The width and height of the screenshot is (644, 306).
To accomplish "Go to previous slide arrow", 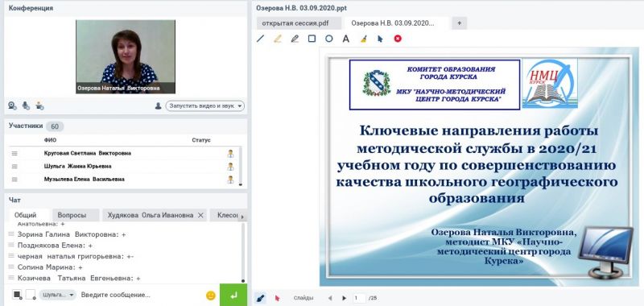I will (330, 298).
